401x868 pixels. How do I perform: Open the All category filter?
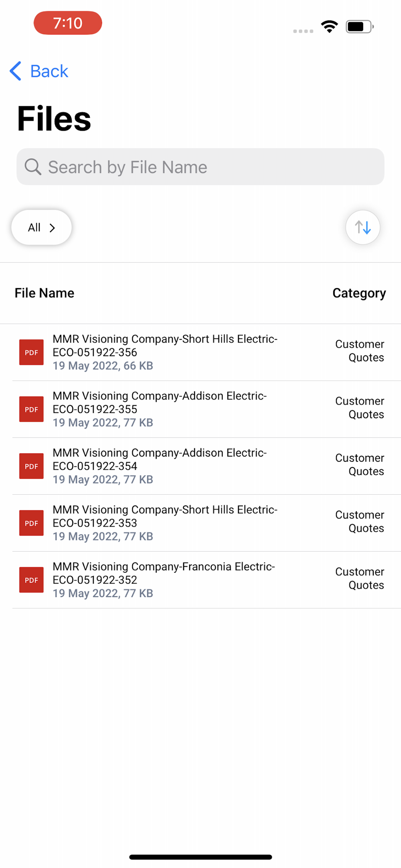click(42, 227)
